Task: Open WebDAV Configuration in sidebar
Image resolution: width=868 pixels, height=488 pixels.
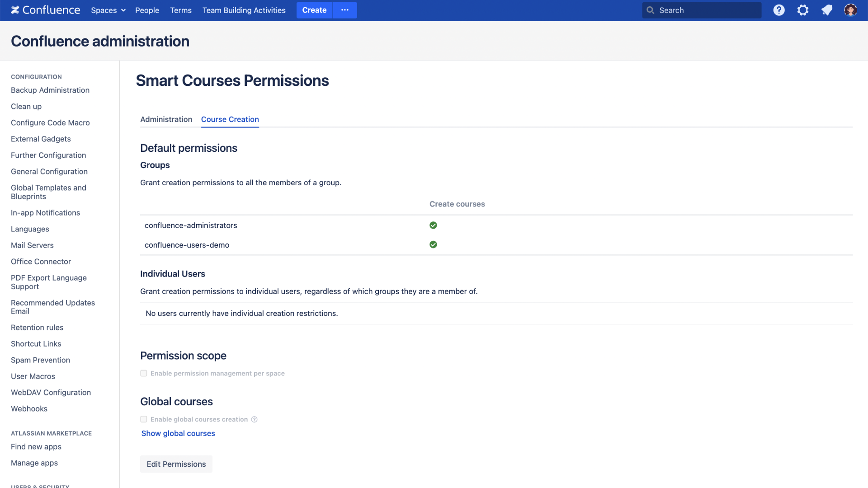Action: pos(51,393)
